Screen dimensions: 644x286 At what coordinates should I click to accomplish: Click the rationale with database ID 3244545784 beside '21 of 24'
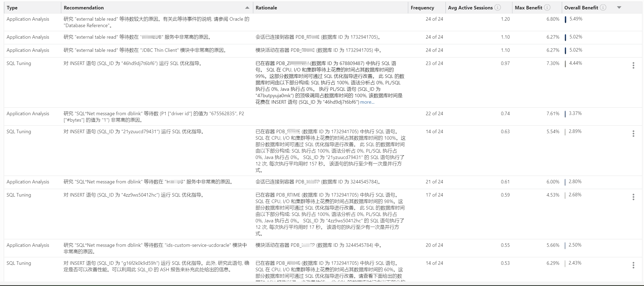[x=319, y=182]
